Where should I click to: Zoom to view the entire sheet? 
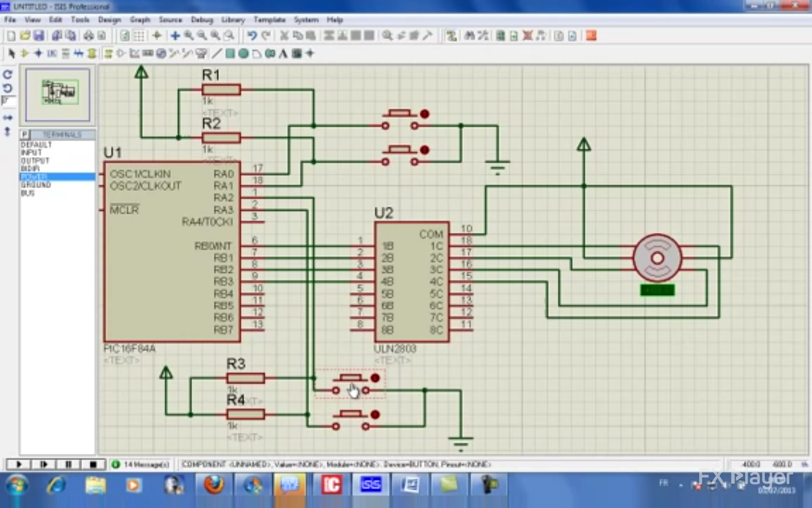[215, 36]
